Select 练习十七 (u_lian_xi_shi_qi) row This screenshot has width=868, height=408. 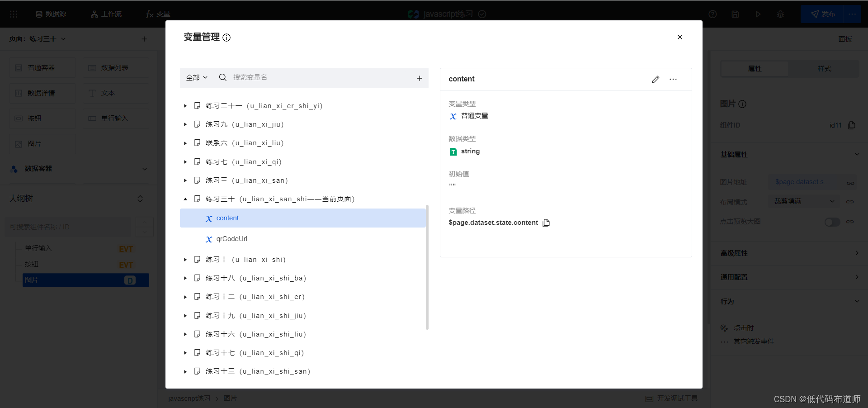(x=302, y=353)
